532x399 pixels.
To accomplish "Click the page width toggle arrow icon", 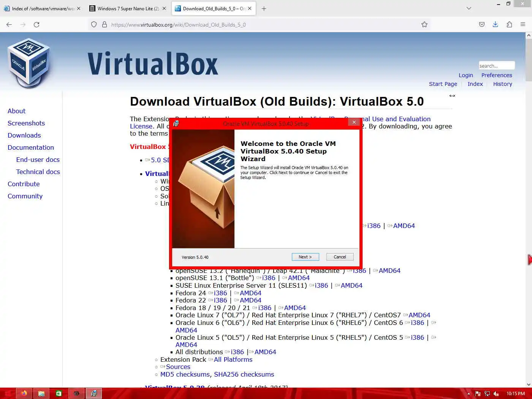I will point(452,96).
